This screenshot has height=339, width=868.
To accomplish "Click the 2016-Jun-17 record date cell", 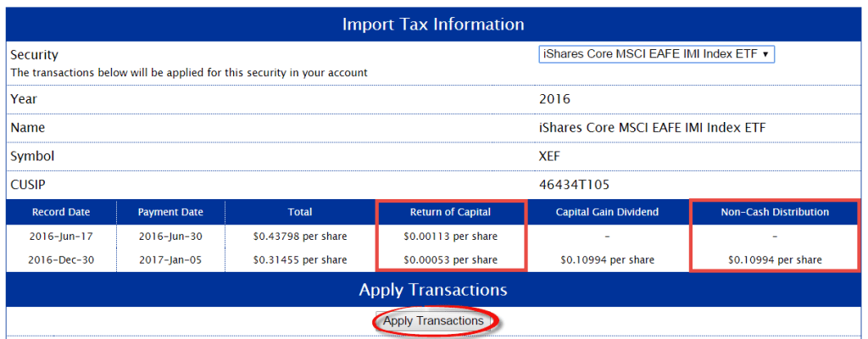I will (61, 236).
